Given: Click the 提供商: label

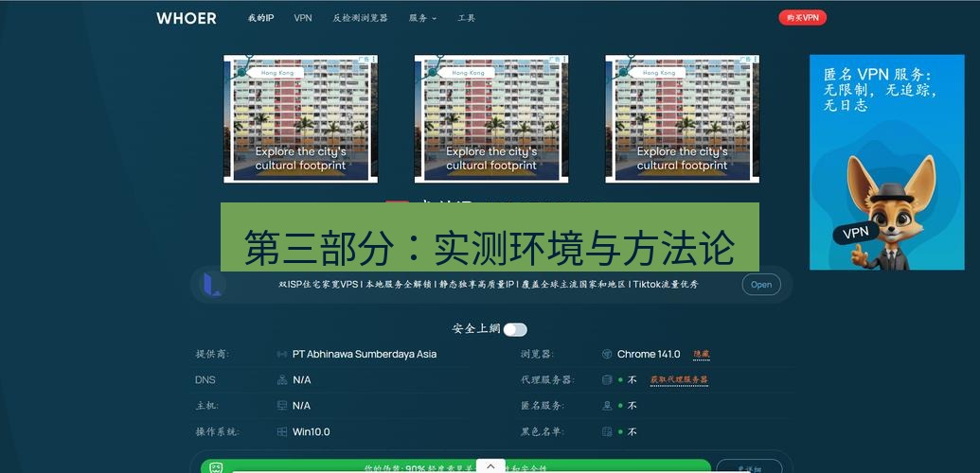Looking at the screenshot, I should [212, 355].
